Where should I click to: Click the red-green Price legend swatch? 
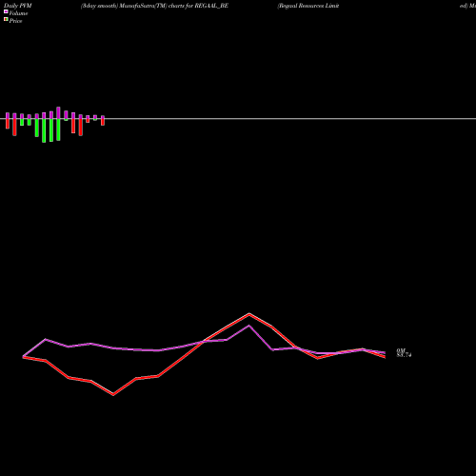[6, 19]
